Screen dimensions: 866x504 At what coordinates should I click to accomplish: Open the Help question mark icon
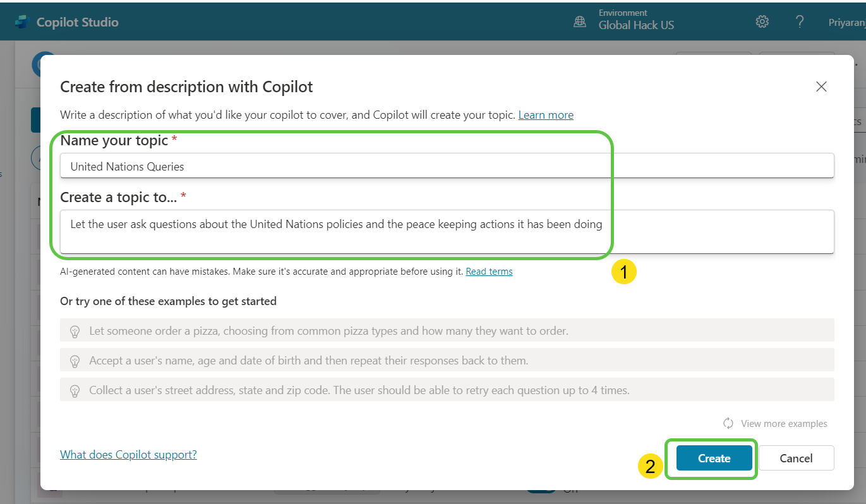[800, 22]
